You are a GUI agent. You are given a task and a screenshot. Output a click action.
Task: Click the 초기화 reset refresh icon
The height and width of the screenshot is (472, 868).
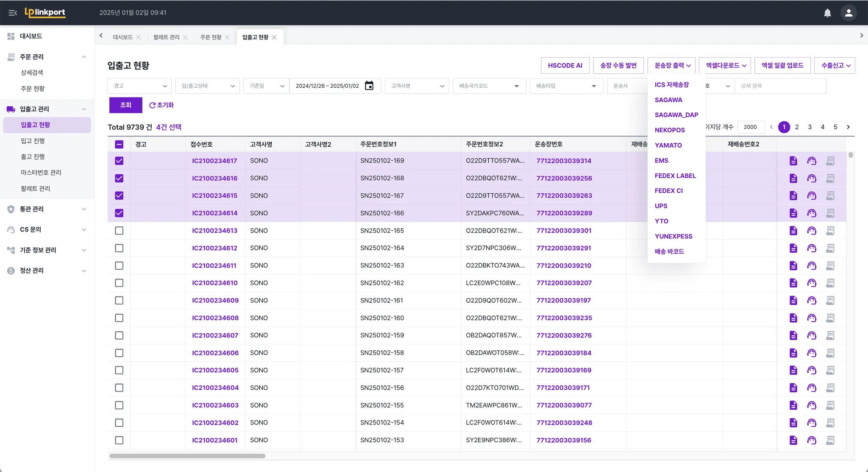point(152,105)
